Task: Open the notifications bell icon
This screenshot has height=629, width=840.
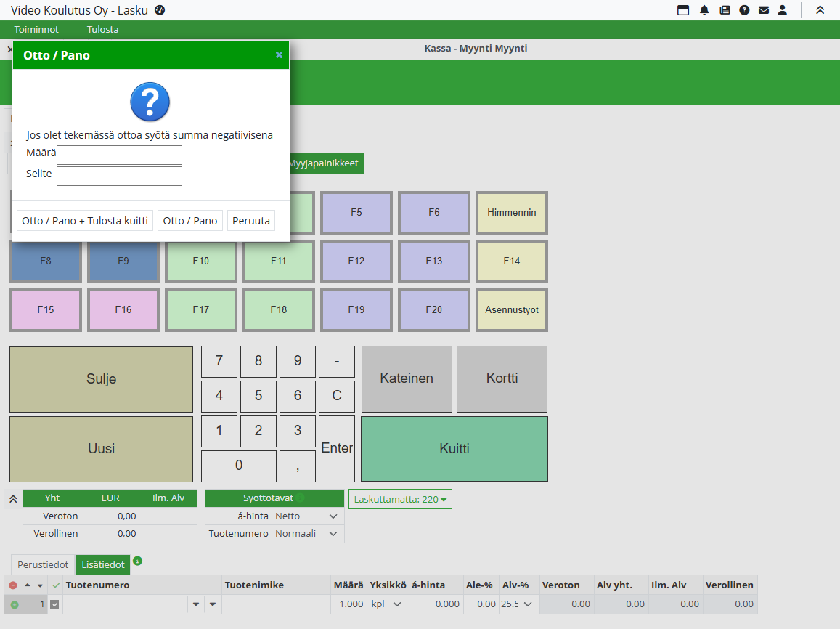Action: pos(704,10)
